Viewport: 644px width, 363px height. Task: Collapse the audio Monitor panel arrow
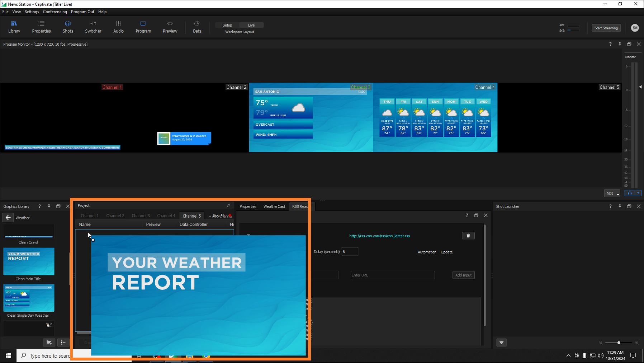click(640, 87)
